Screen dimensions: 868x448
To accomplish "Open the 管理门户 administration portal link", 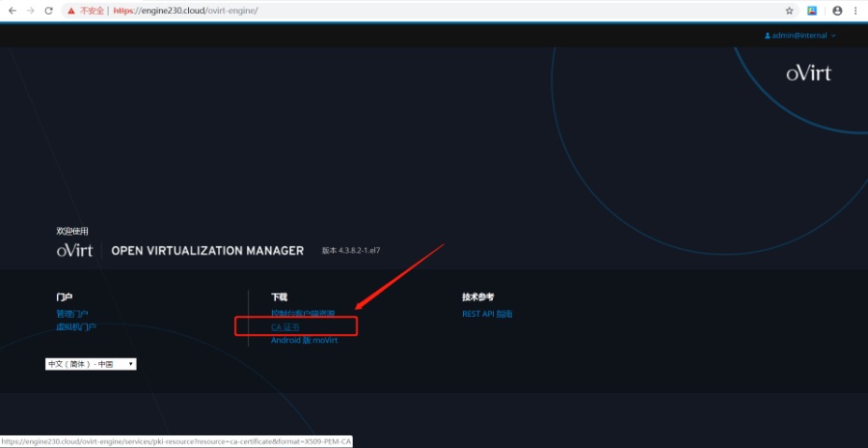I will 72,314.
